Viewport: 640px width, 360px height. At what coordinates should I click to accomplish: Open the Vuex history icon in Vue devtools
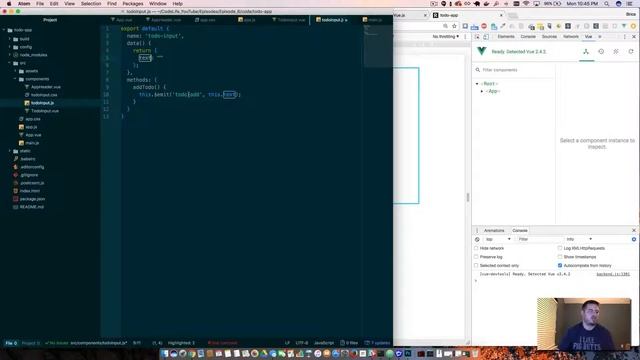(x=601, y=52)
